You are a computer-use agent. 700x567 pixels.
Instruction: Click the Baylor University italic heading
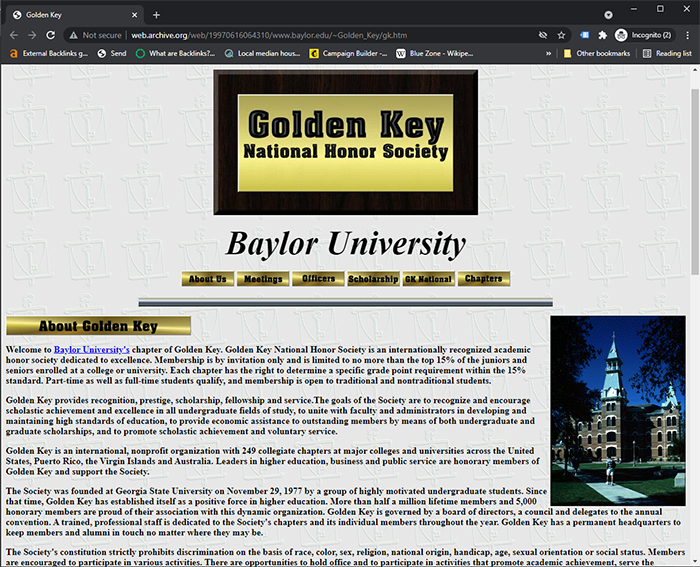pyautogui.click(x=346, y=244)
